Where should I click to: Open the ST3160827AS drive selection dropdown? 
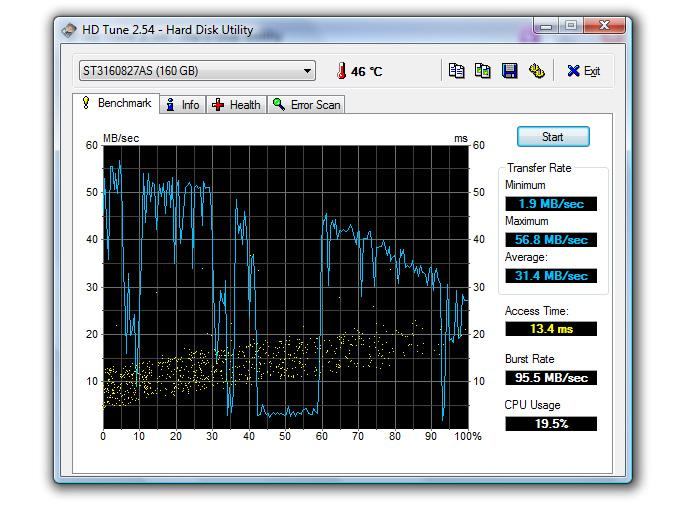[x=197, y=71]
